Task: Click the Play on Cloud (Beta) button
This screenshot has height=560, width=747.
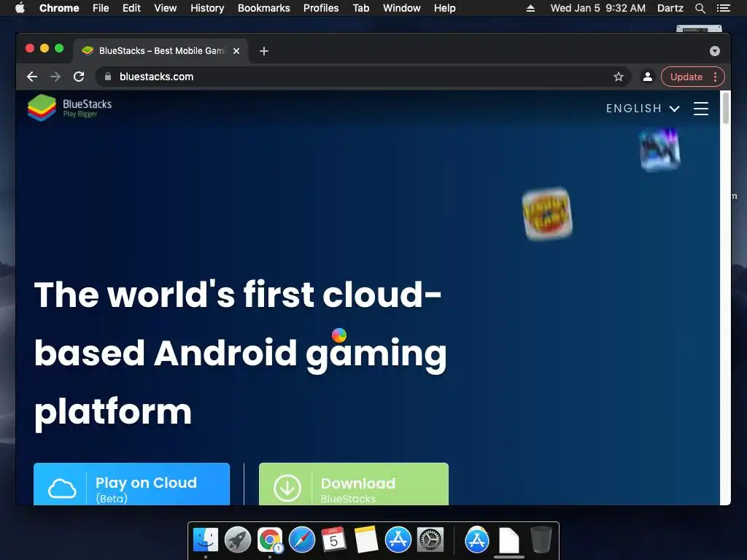Action: 131,484
